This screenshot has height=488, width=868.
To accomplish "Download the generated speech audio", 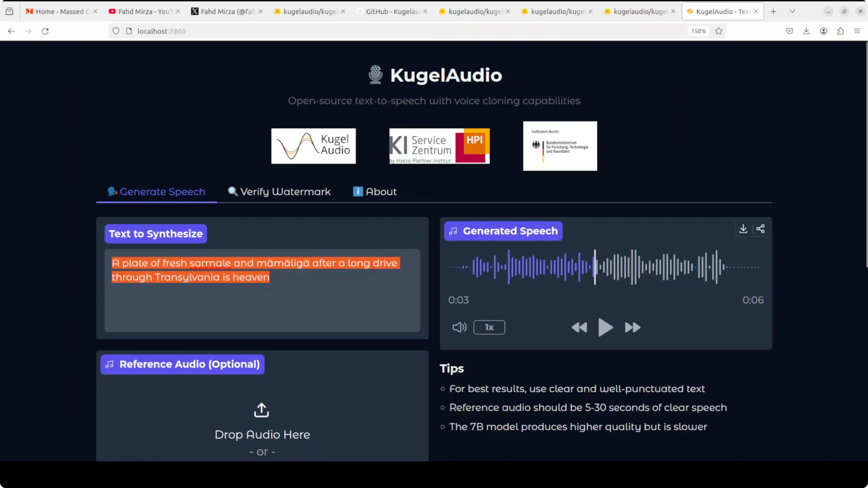I will [x=743, y=229].
